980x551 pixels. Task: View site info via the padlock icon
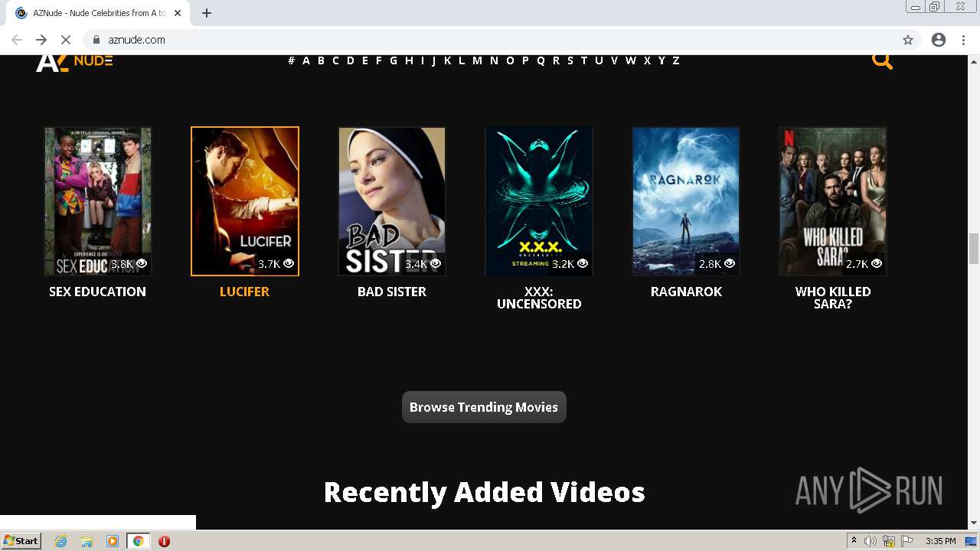(x=96, y=40)
